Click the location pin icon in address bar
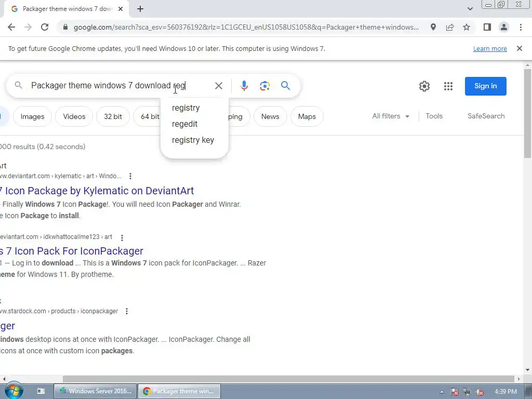 tap(433, 27)
